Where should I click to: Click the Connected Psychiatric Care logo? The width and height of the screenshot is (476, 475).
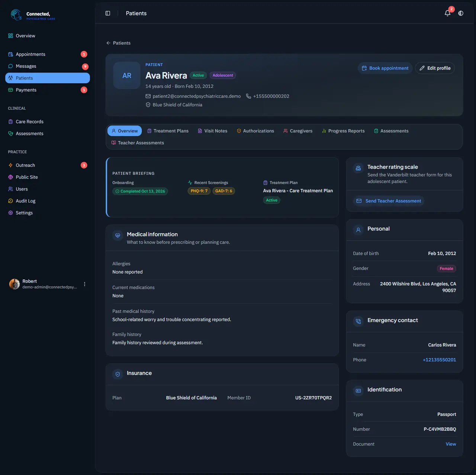coord(33,15)
